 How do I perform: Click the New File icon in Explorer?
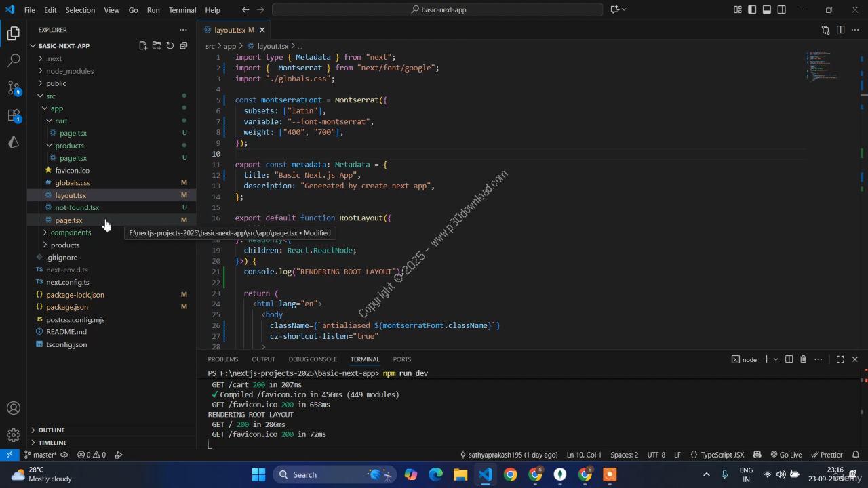click(143, 46)
